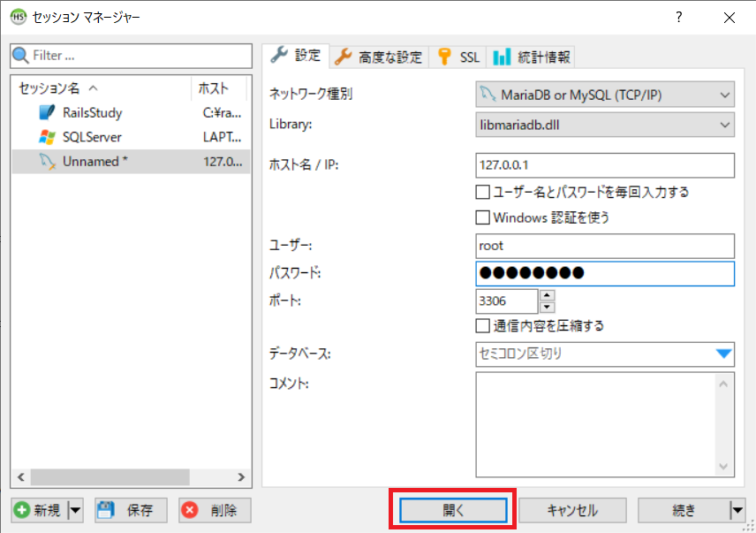Select the RailsStudy session

coord(131,112)
